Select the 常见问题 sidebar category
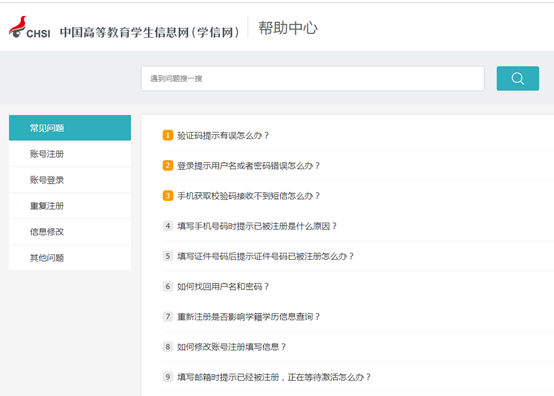This screenshot has height=396, width=554. 70,128
